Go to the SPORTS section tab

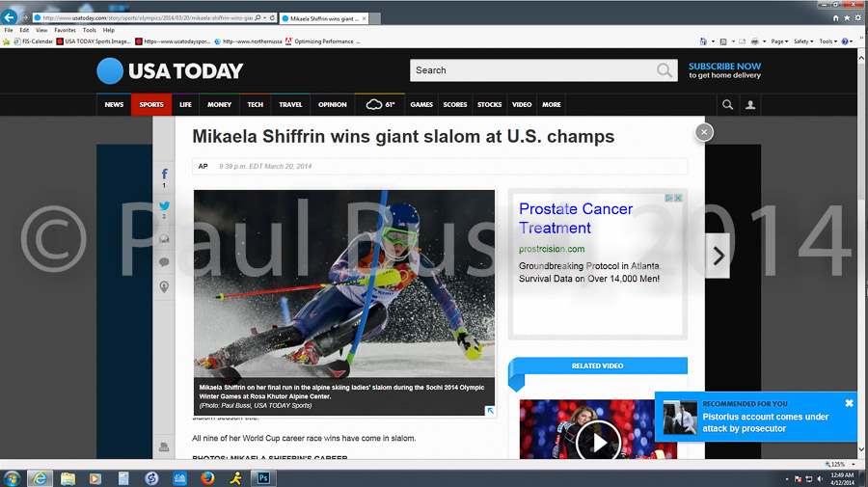pyautogui.click(x=151, y=104)
